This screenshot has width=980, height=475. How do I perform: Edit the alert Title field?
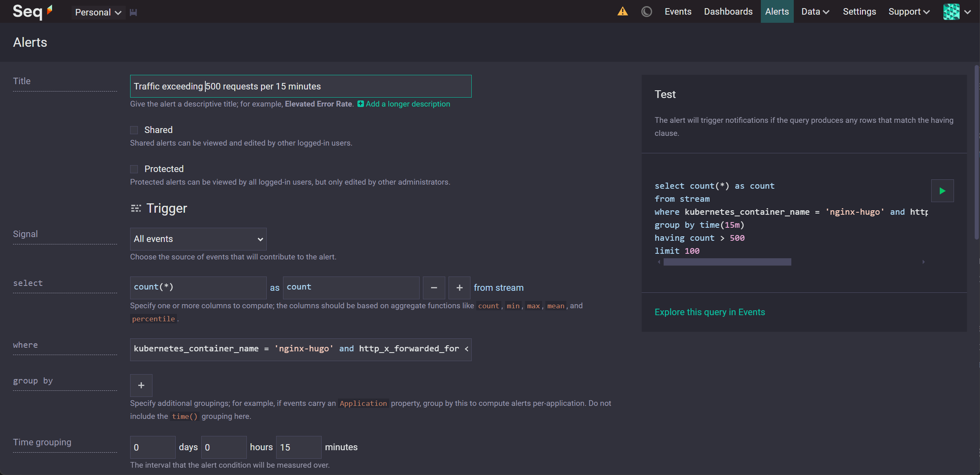(x=301, y=86)
